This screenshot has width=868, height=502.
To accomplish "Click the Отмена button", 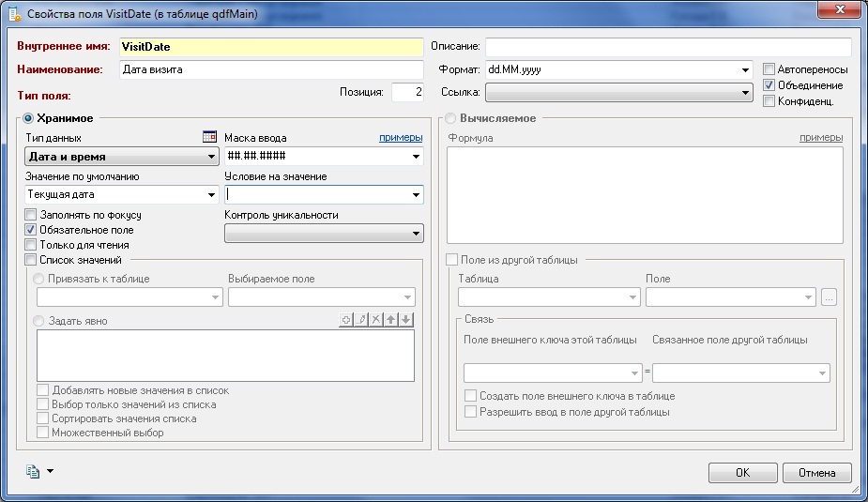I will click(x=815, y=473).
